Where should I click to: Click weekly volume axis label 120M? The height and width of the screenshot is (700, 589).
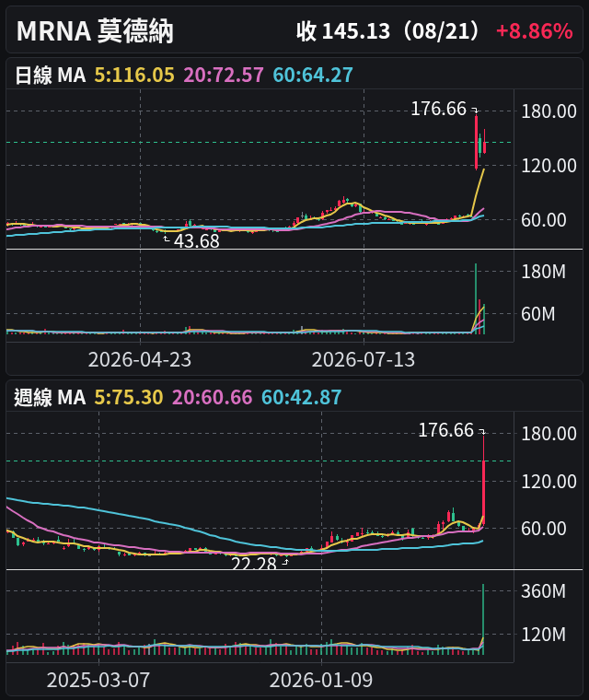pos(544,635)
